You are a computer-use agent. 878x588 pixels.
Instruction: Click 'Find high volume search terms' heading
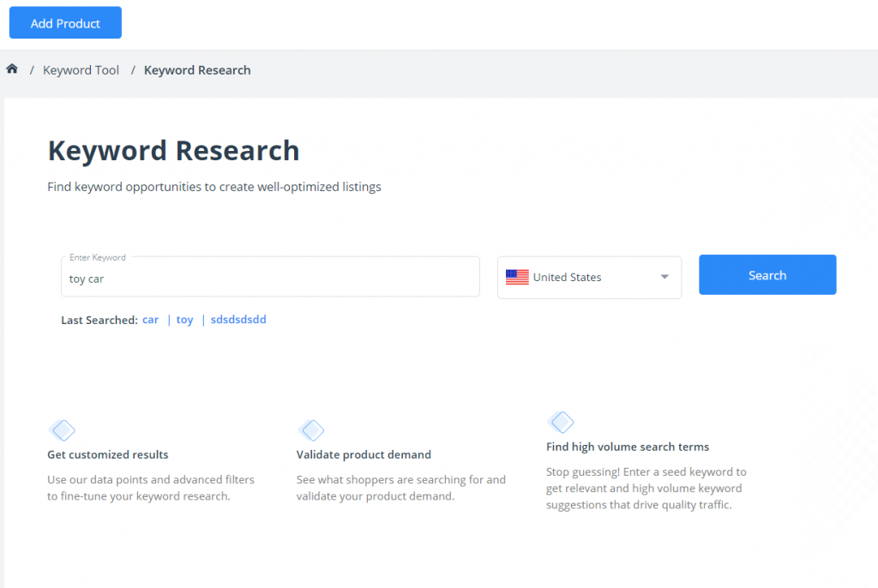pos(628,447)
